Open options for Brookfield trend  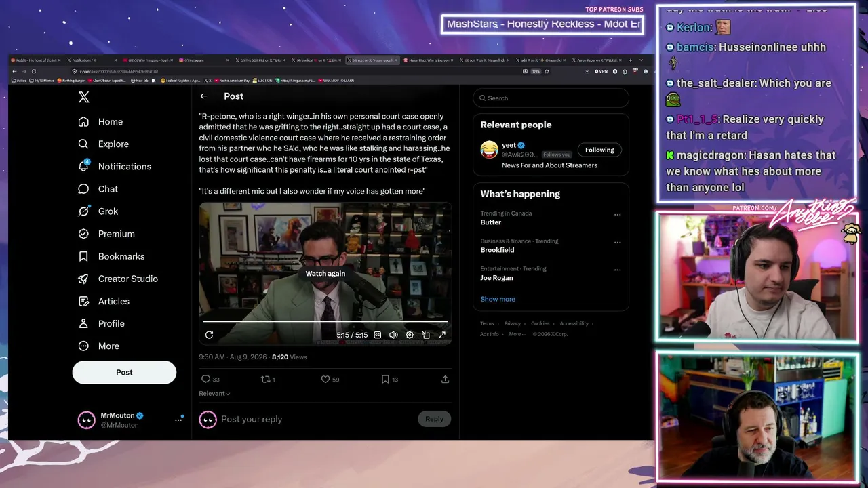pyautogui.click(x=617, y=242)
